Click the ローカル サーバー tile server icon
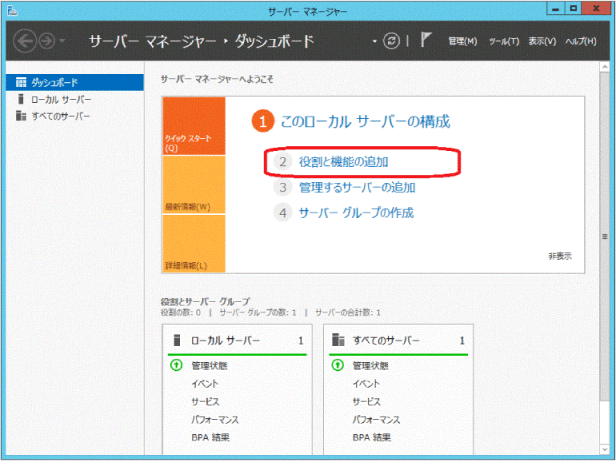 [177, 340]
